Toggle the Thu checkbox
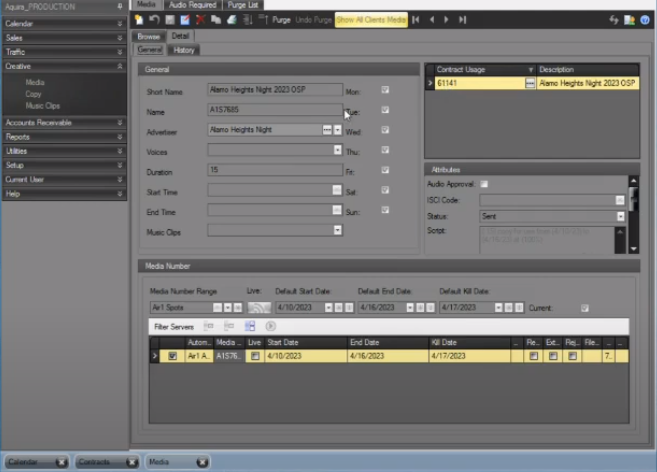The width and height of the screenshot is (657, 472). coord(385,150)
